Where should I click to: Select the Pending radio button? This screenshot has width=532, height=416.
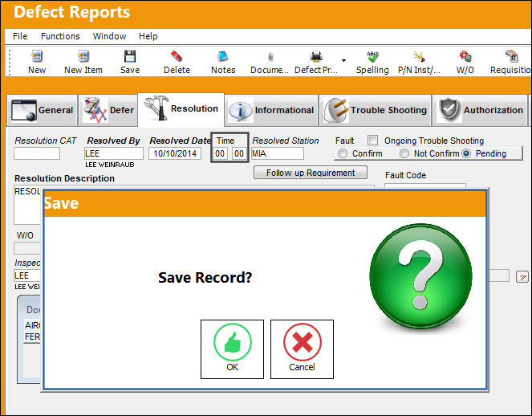pyautogui.click(x=466, y=154)
